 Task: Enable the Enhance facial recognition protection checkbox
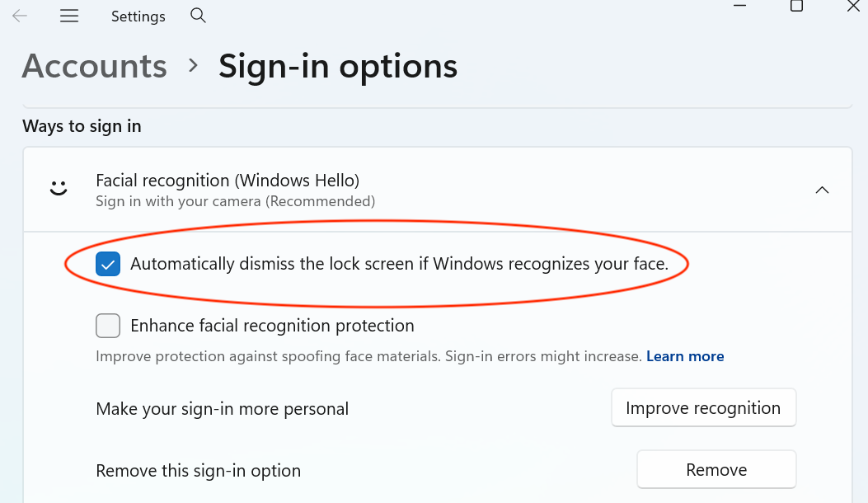click(x=108, y=326)
